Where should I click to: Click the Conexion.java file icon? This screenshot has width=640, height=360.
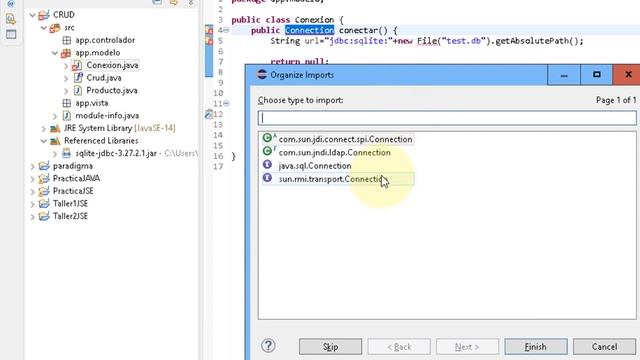tap(77, 65)
